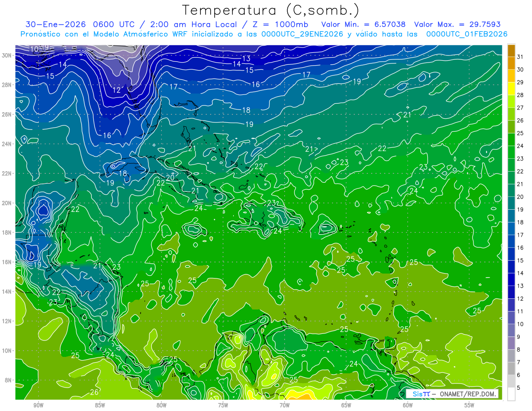The image size is (532, 411).
Task: Select valid-until time '0000UTC_01FEB2026'
Action: (466, 34)
